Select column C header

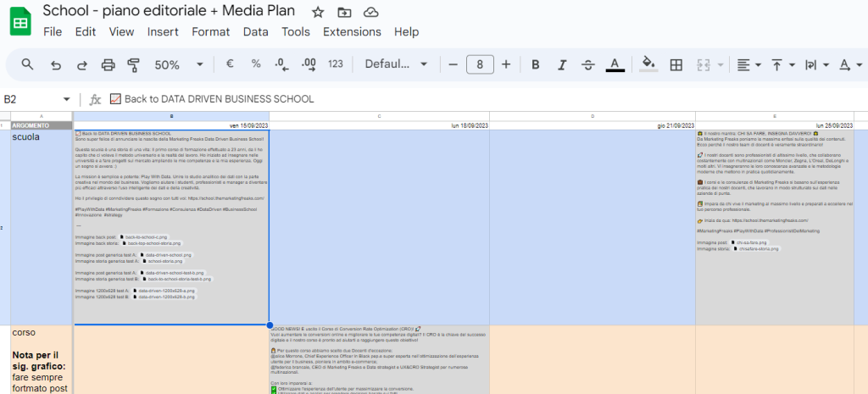[379, 116]
